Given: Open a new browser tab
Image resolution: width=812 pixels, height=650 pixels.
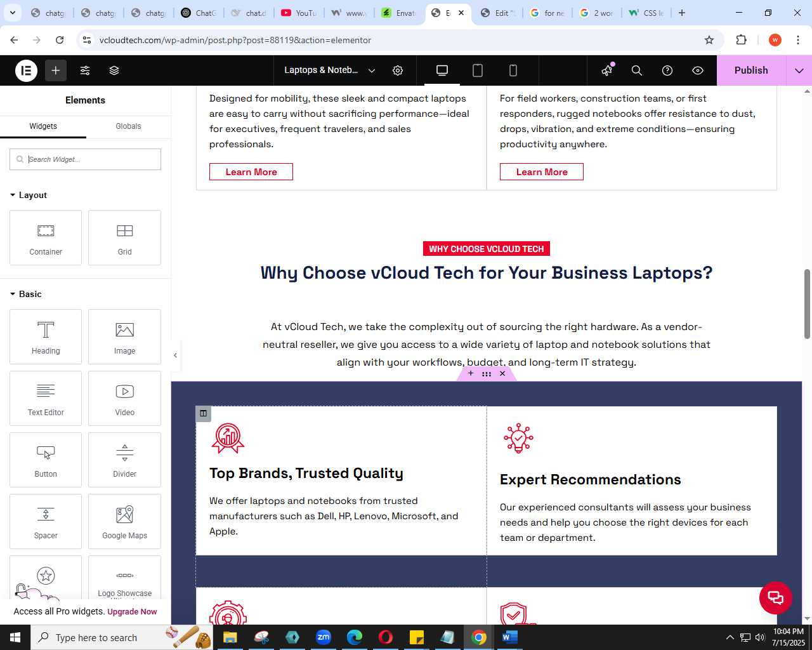Looking at the screenshot, I should tap(682, 13).
